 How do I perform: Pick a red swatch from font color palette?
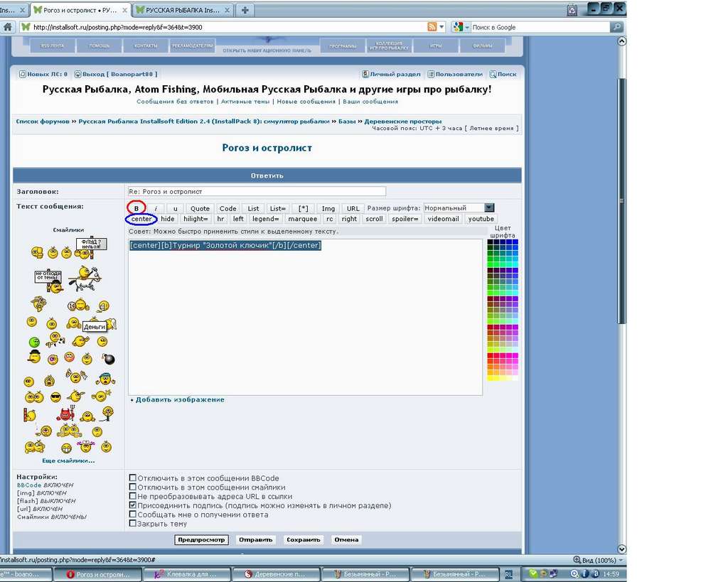491,355
